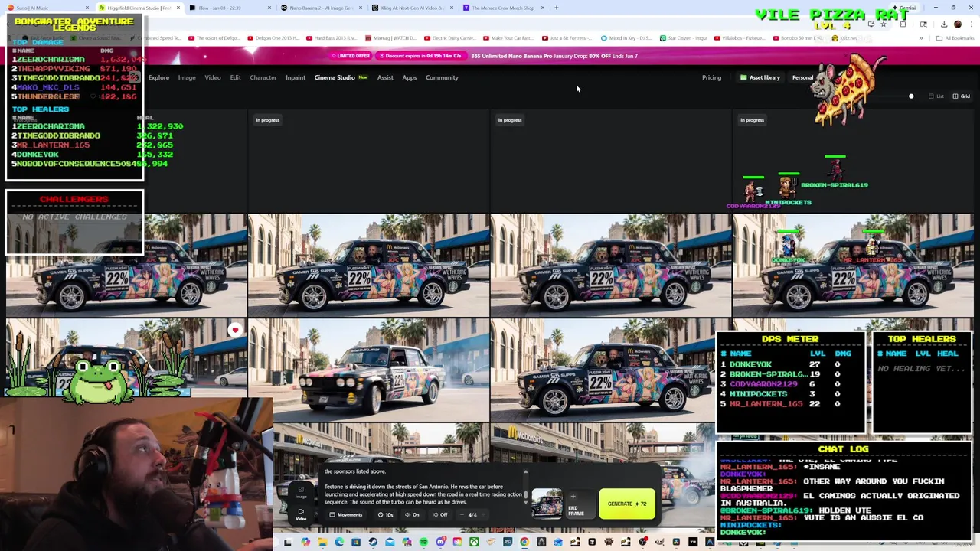Toggle the eye Off setting in prompt bar
Screen dimensions: 980x551
(440, 514)
